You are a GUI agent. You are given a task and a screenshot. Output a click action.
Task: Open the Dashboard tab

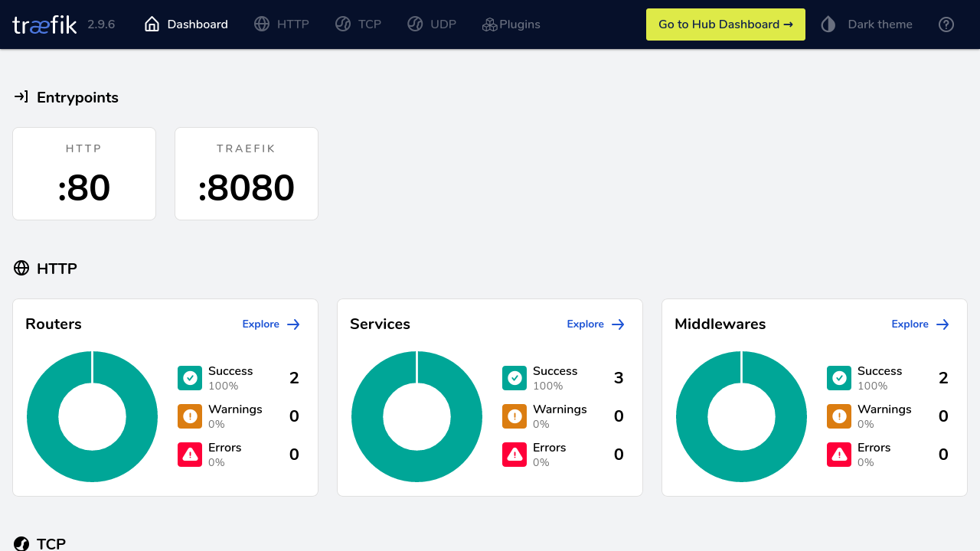tap(186, 24)
